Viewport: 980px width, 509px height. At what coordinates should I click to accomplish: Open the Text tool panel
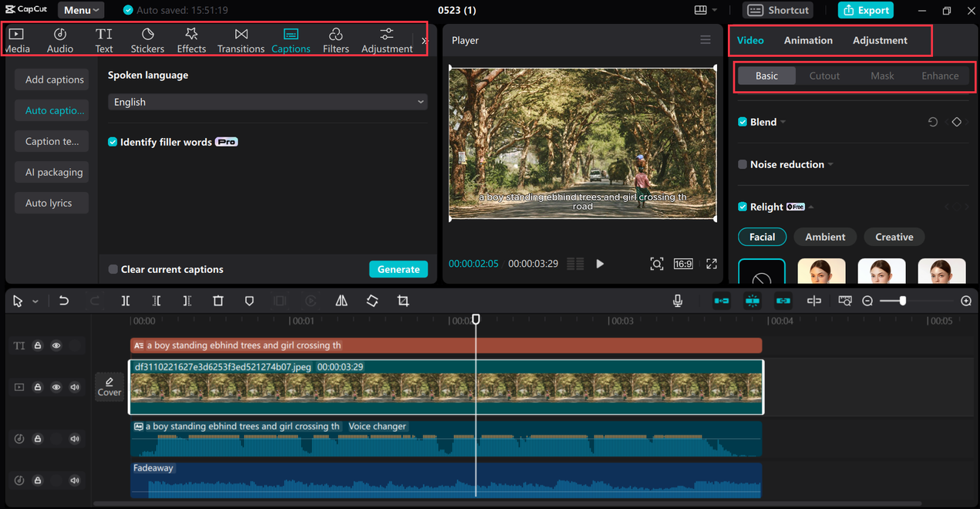104,40
